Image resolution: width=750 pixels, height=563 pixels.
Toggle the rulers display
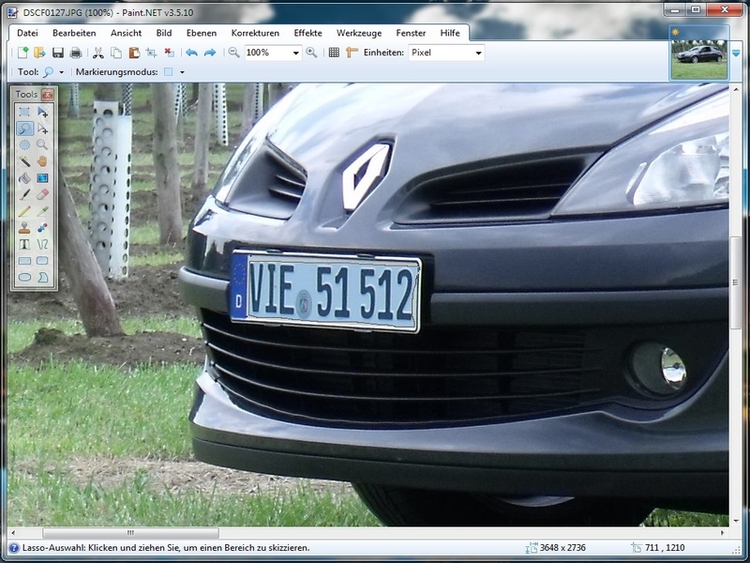[x=352, y=53]
